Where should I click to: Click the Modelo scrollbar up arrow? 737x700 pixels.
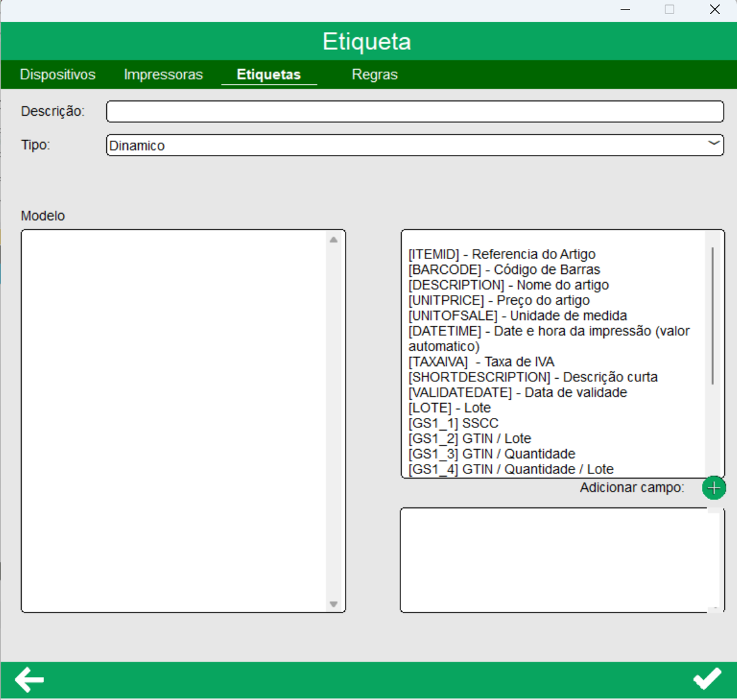click(x=334, y=240)
